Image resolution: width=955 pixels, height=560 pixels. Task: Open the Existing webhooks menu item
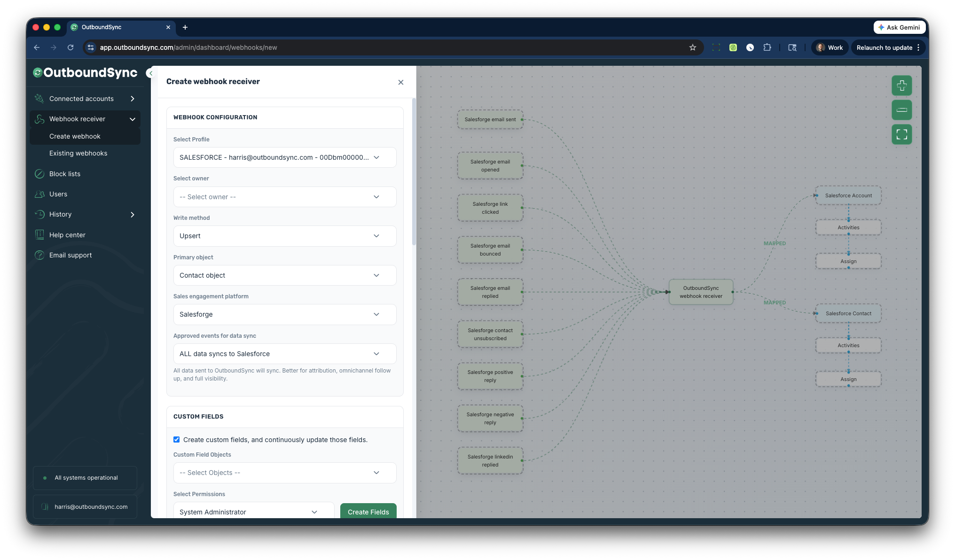pyautogui.click(x=78, y=153)
